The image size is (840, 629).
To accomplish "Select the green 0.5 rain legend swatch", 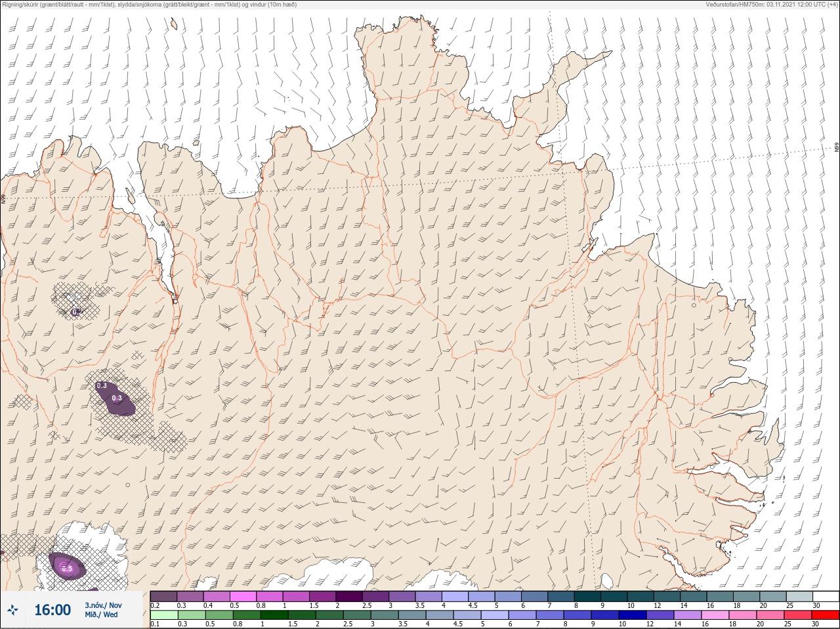I will click(219, 615).
